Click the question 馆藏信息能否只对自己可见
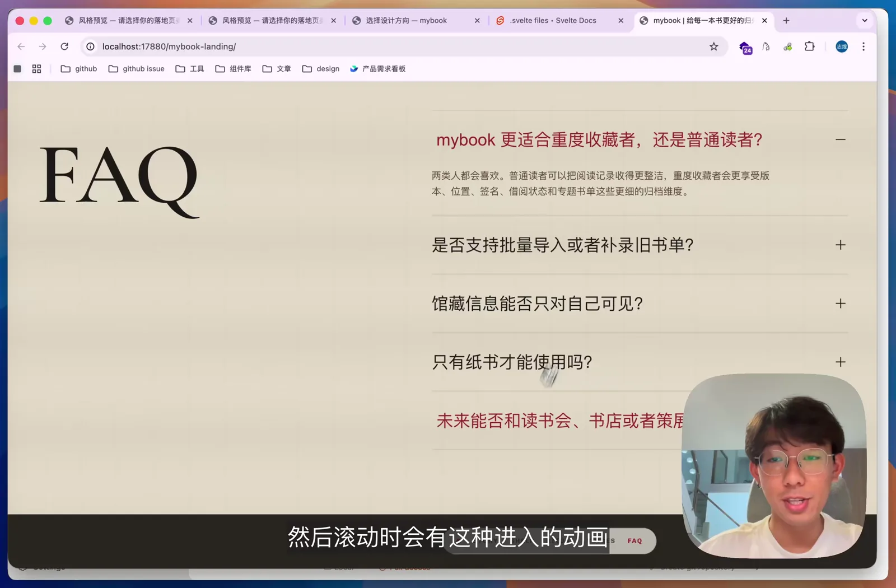 [537, 304]
